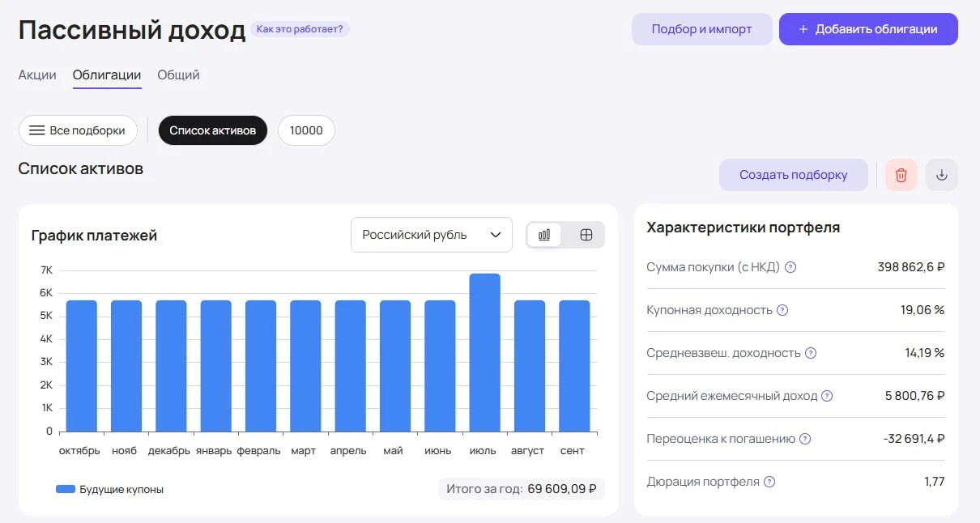The width and height of the screenshot is (980, 523).
Task: Open the Российский рубль currency dropdown
Action: point(432,235)
